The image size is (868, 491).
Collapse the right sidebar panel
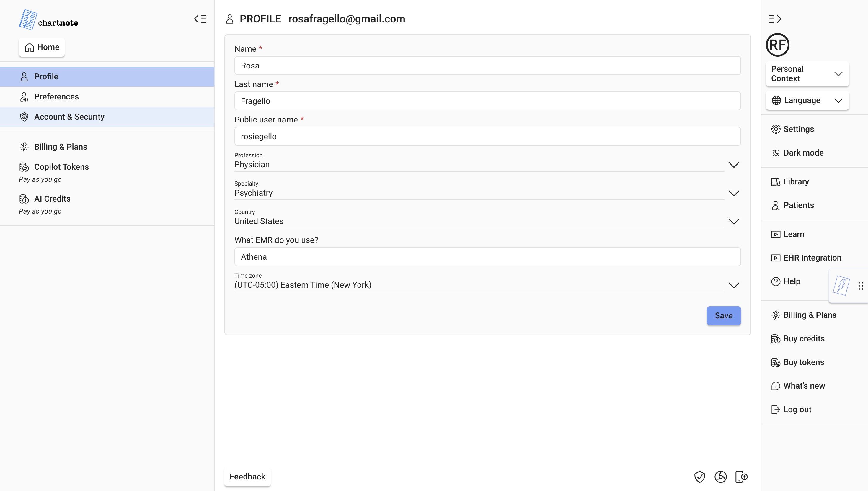(775, 19)
